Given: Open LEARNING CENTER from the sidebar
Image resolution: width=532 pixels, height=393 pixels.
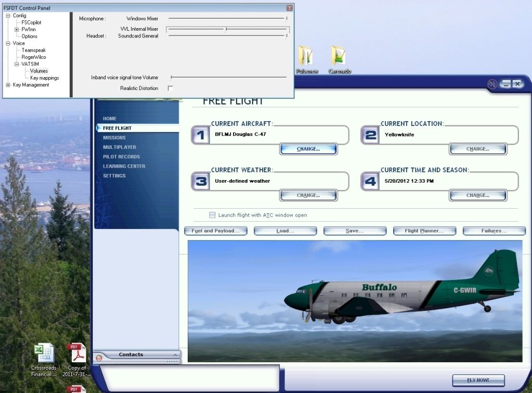Looking at the screenshot, I should click(x=124, y=166).
